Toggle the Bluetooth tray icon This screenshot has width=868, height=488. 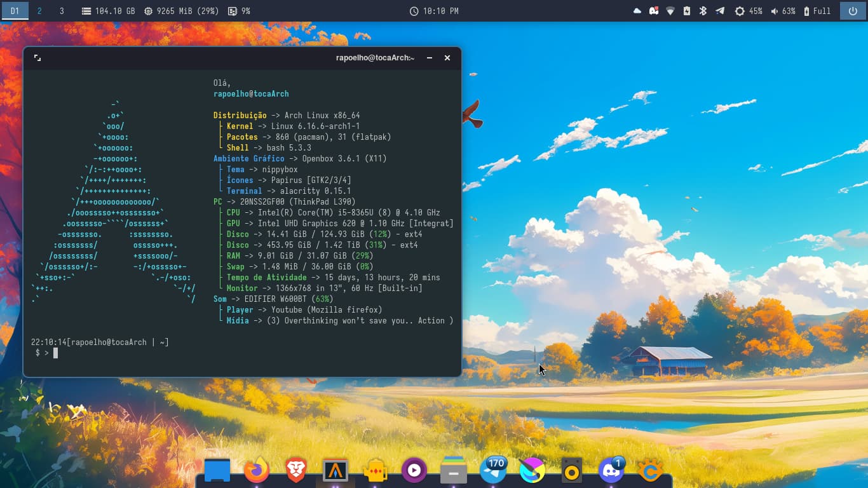point(703,11)
